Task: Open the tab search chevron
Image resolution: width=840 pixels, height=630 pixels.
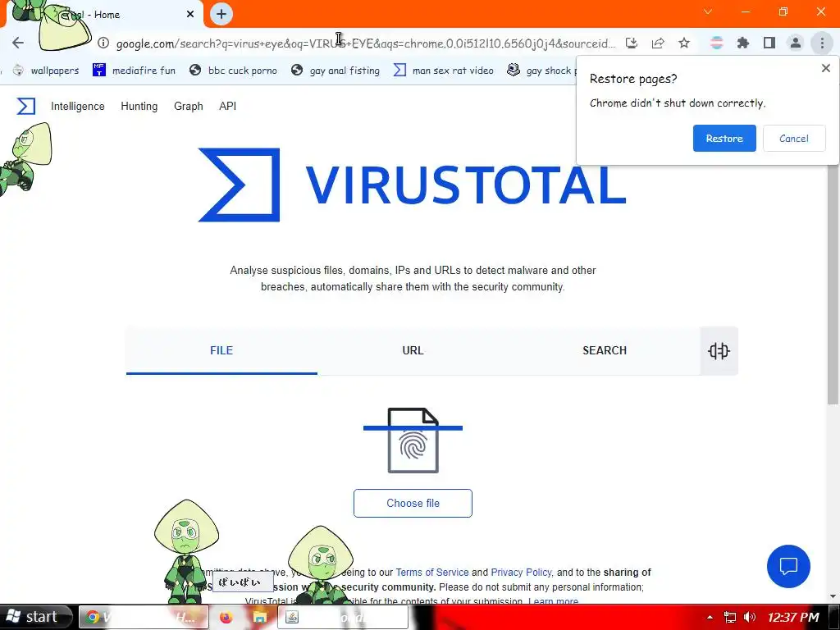Action: pyautogui.click(x=708, y=11)
